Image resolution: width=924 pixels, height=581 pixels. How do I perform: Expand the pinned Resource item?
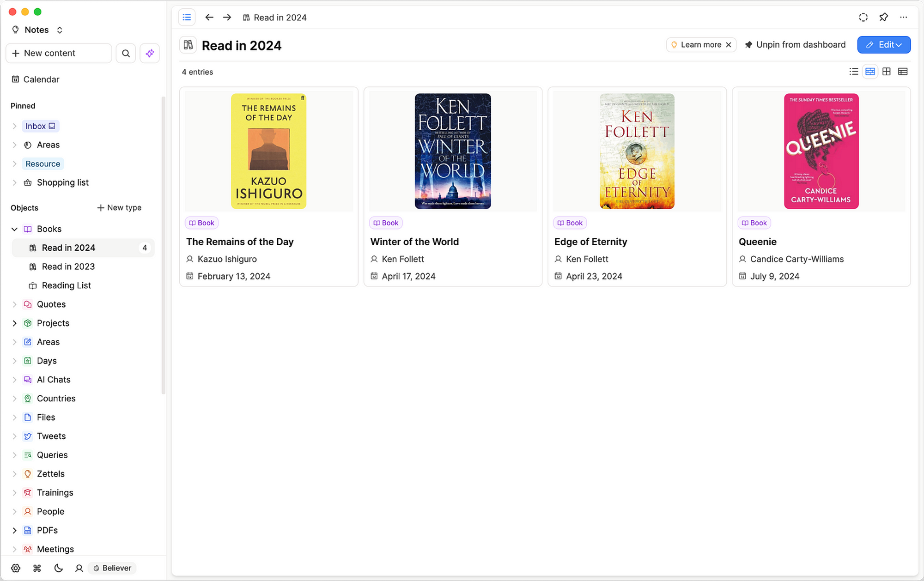click(x=14, y=164)
